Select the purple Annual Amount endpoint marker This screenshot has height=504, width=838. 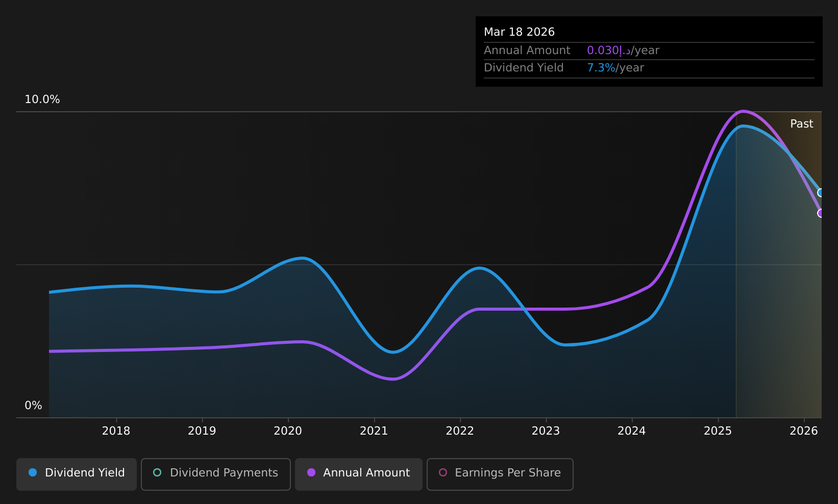[x=821, y=213]
